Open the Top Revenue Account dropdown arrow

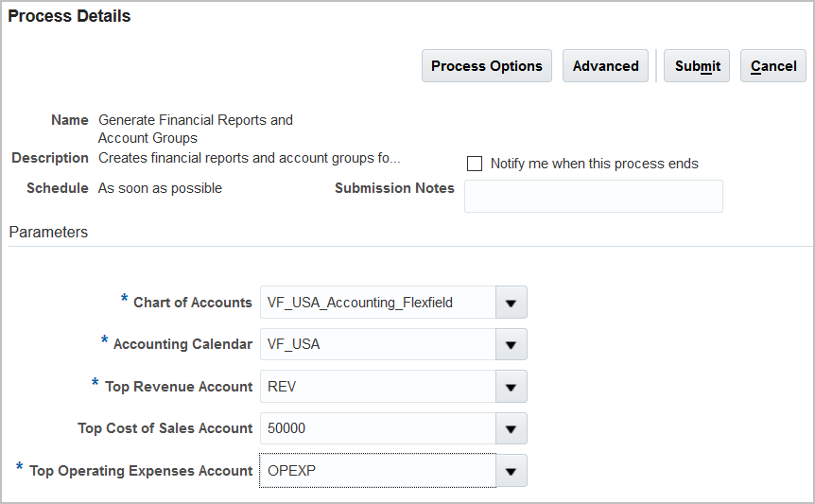[512, 387]
